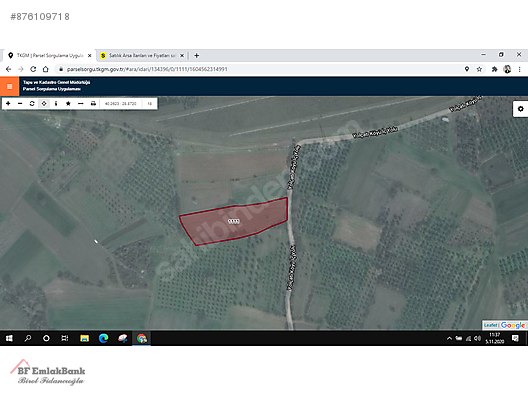Screen dimensions: 528x396
Task: Open Task View on the taskbar
Action: [65, 338]
